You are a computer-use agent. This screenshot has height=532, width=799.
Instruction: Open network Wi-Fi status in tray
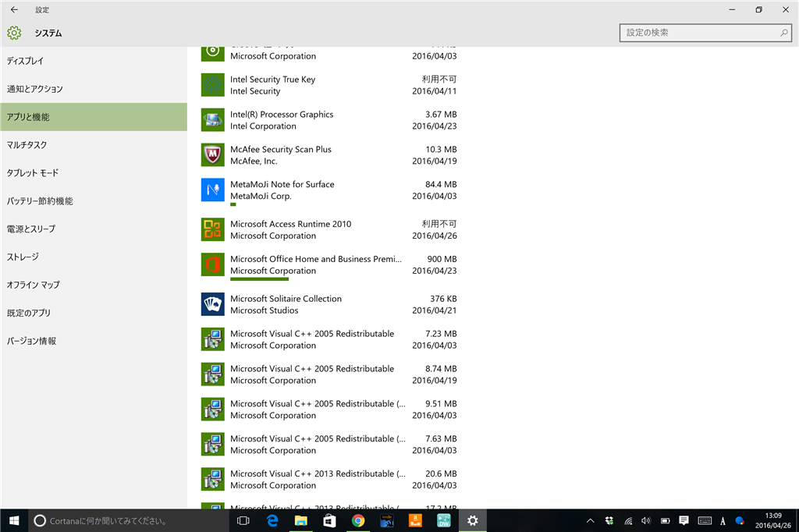point(628,521)
